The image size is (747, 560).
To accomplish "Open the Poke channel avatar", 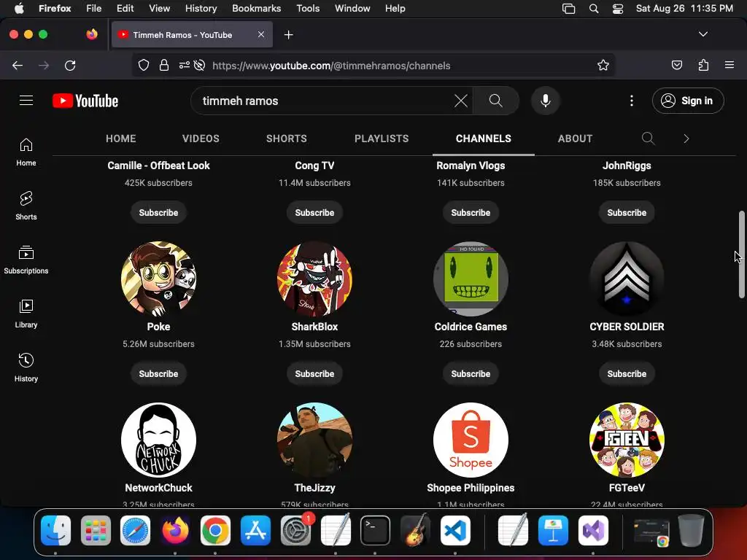I will [158, 279].
